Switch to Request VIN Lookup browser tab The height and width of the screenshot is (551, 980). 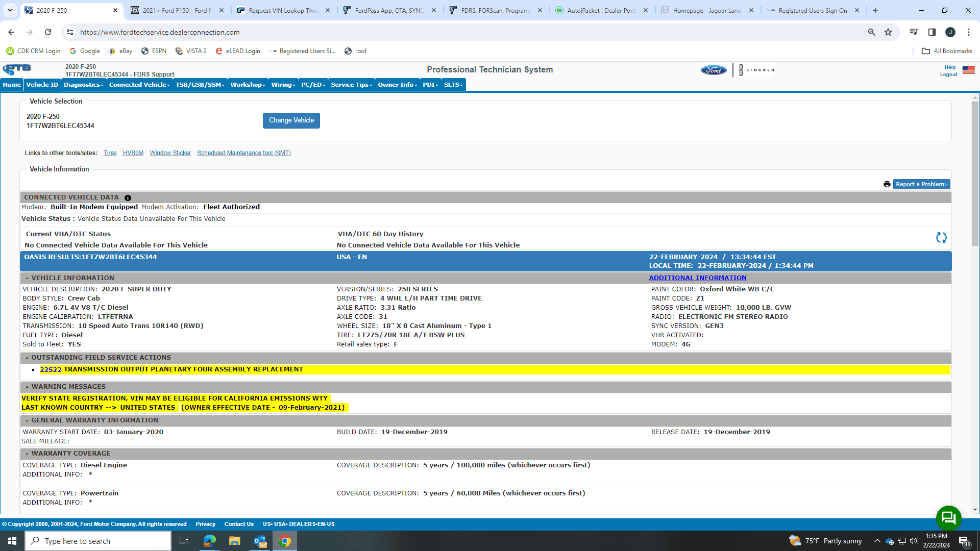(x=283, y=10)
